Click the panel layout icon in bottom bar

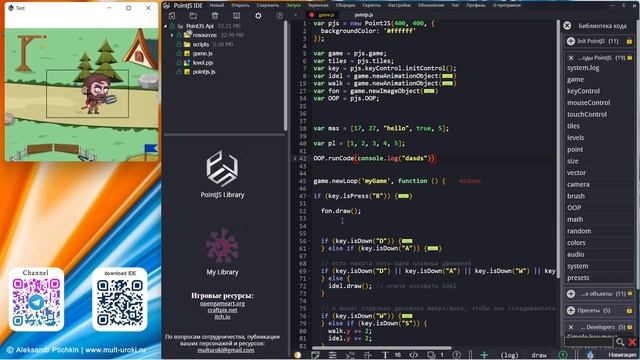[x=315, y=355]
